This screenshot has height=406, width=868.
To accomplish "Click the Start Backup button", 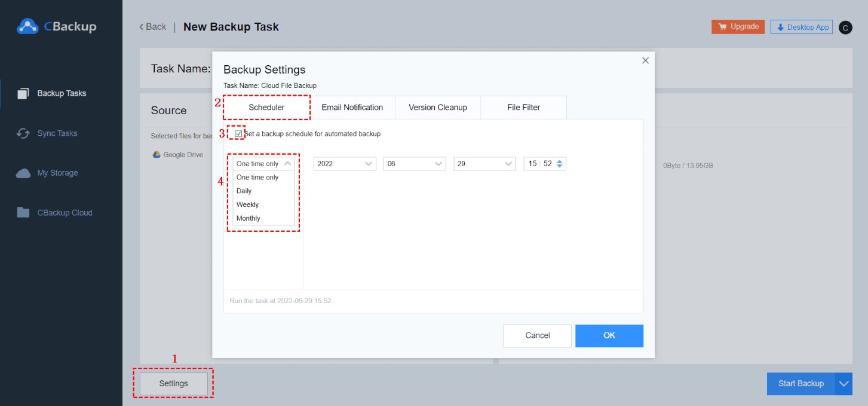I will pos(801,384).
